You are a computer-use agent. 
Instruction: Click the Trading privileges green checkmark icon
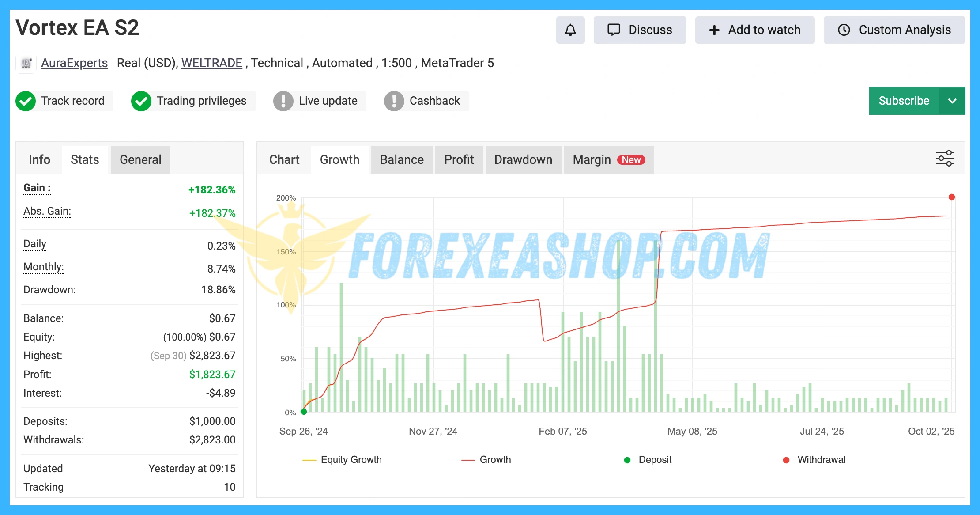point(141,101)
